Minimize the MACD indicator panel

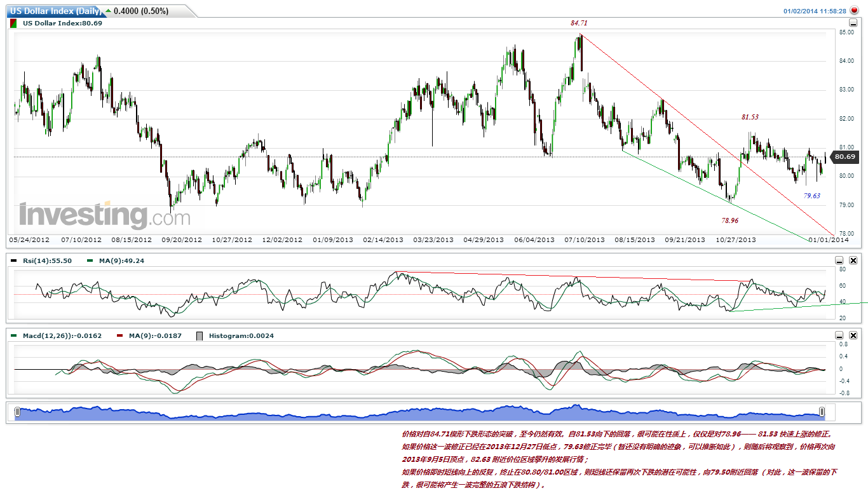tap(839, 335)
